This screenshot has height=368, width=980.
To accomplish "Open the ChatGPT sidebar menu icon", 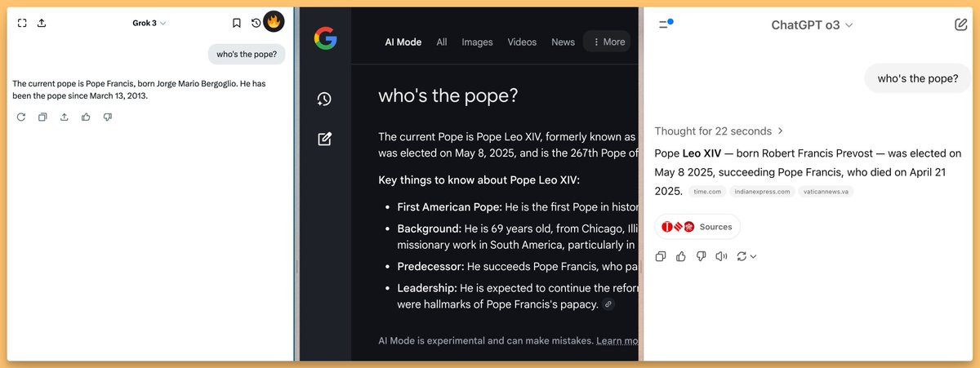I will click(666, 24).
